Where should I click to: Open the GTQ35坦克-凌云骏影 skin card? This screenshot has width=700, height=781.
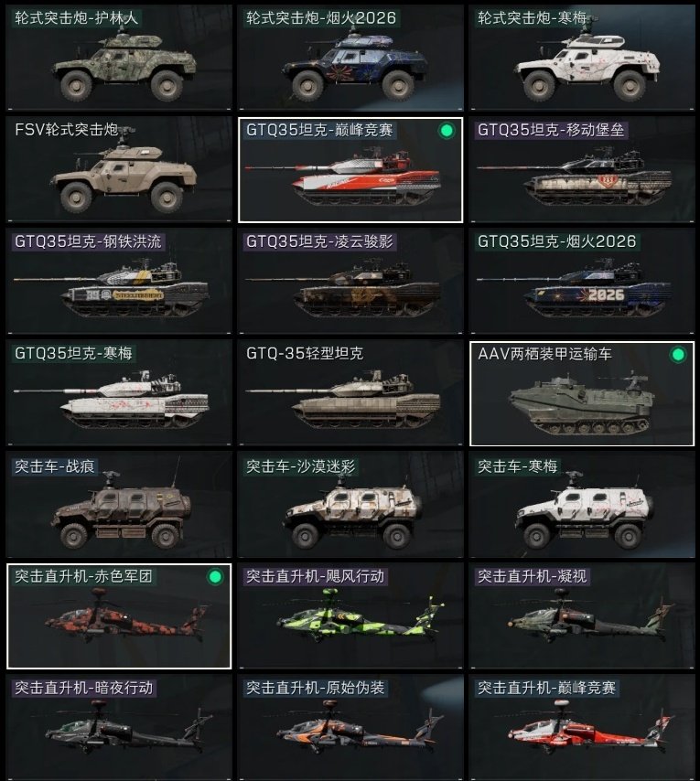point(350,281)
